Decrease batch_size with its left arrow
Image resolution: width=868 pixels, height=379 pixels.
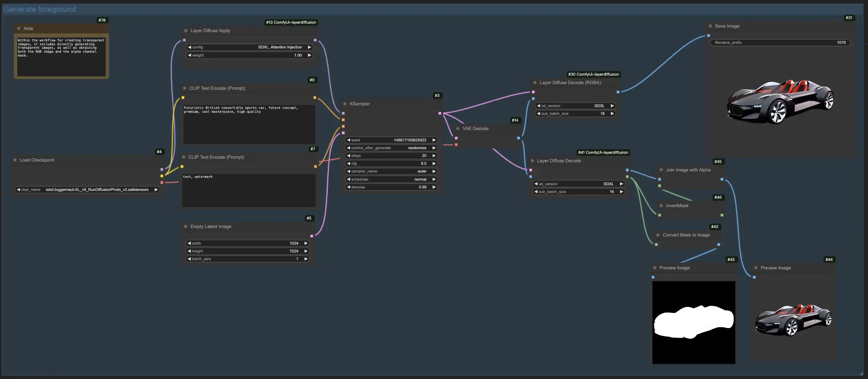tap(189, 259)
